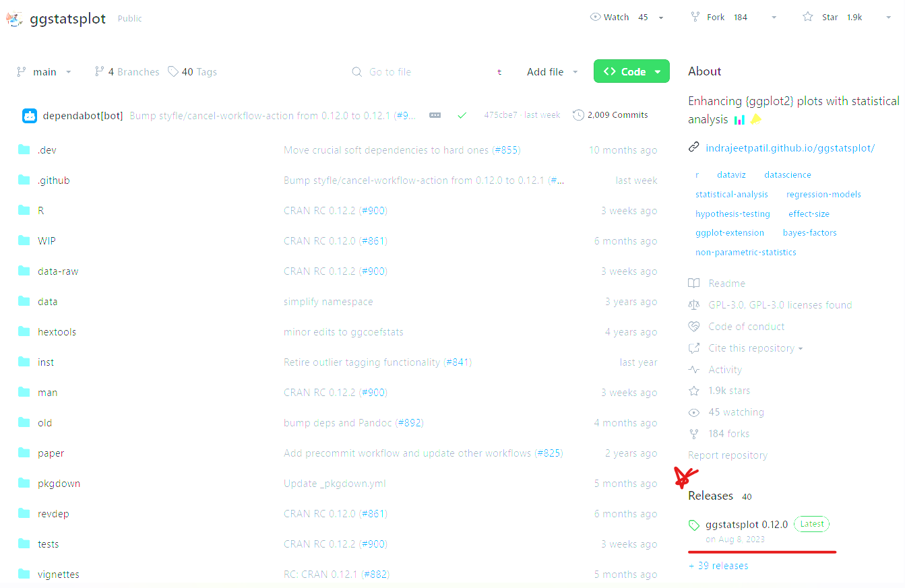
Task: Click the Fork icon
Action: [695, 17]
